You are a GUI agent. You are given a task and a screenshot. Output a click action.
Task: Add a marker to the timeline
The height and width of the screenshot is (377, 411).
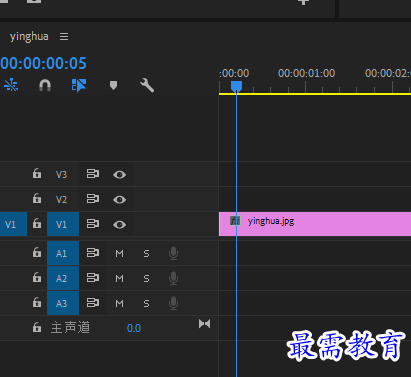[x=113, y=85]
